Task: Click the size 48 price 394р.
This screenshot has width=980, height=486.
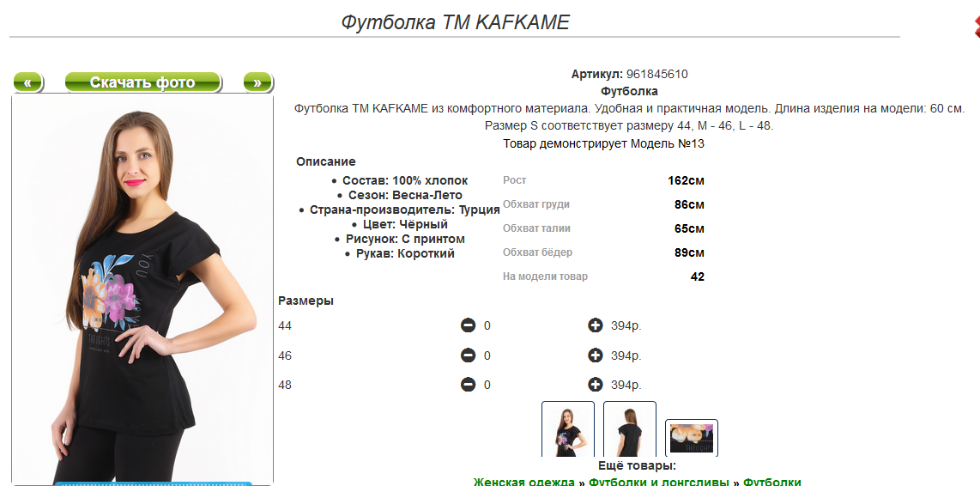Action: click(x=626, y=386)
